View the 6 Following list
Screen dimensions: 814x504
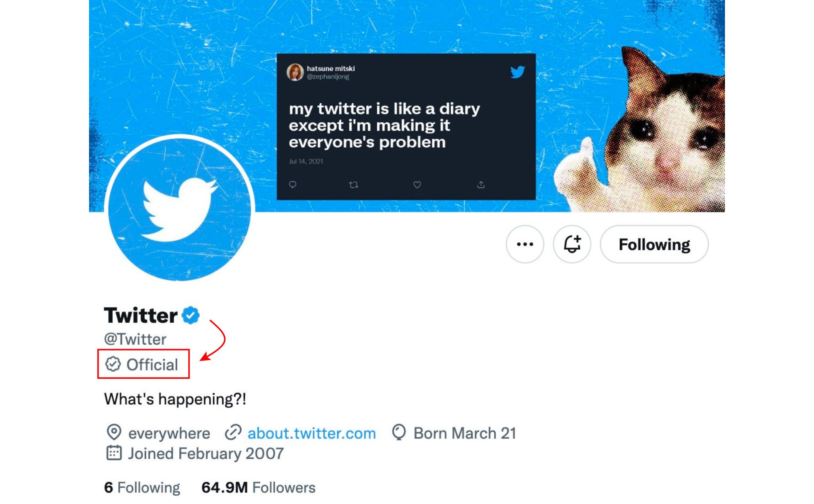point(142,487)
